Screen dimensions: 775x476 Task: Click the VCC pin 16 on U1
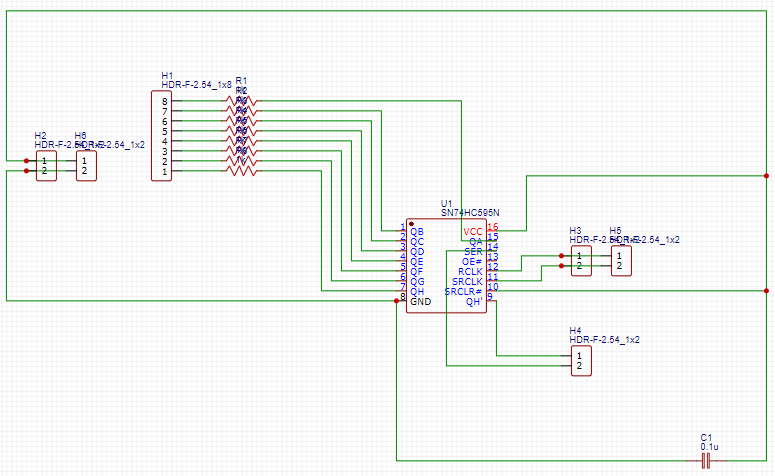click(x=492, y=227)
